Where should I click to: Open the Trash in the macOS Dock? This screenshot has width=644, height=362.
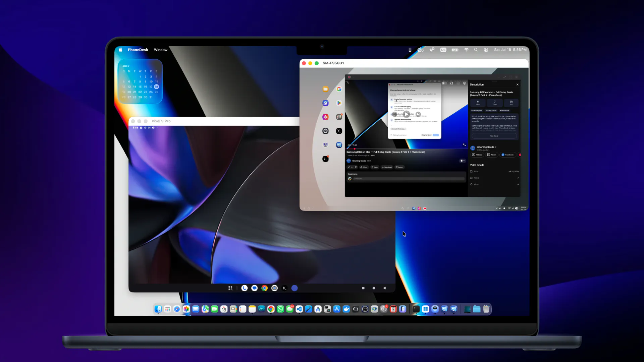[x=486, y=309]
